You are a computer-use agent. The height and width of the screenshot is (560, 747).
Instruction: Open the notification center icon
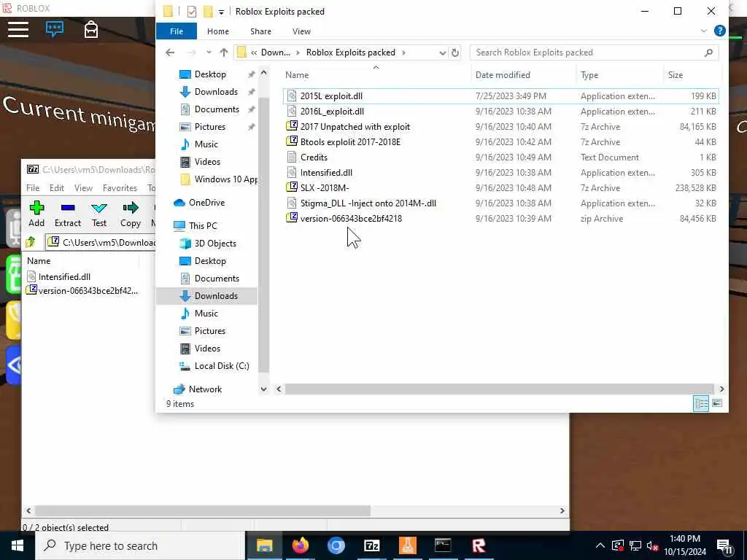click(724, 546)
